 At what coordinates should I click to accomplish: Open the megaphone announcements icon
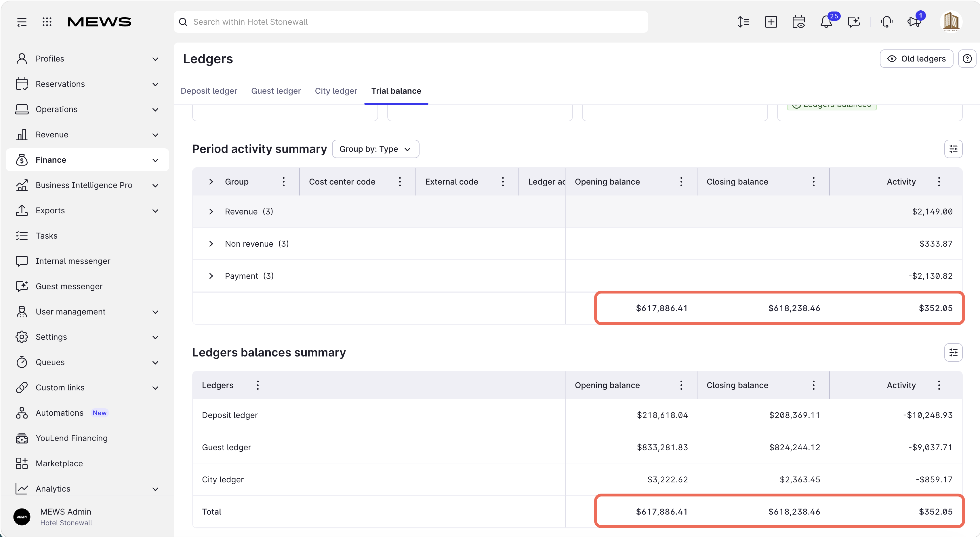(914, 22)
